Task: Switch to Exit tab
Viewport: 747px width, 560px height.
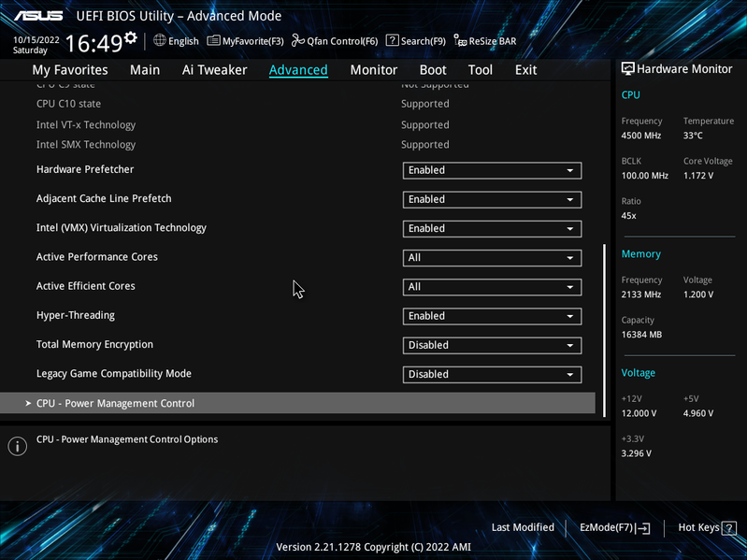Action: (526, 70)
